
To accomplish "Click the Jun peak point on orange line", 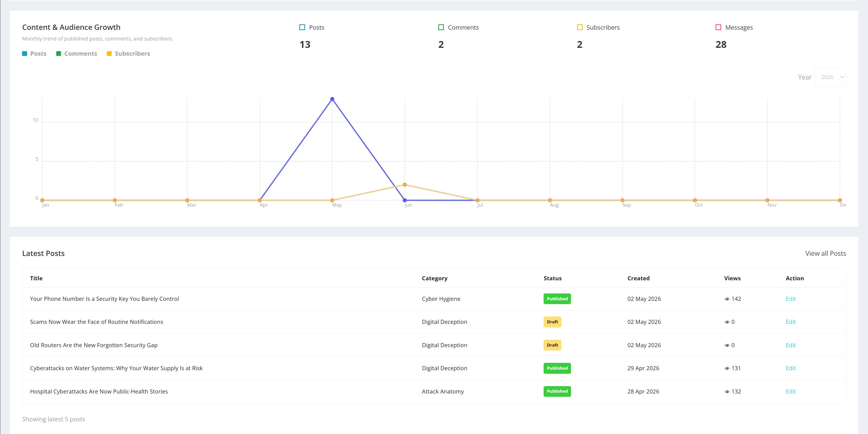I will [x=405, y=185].
